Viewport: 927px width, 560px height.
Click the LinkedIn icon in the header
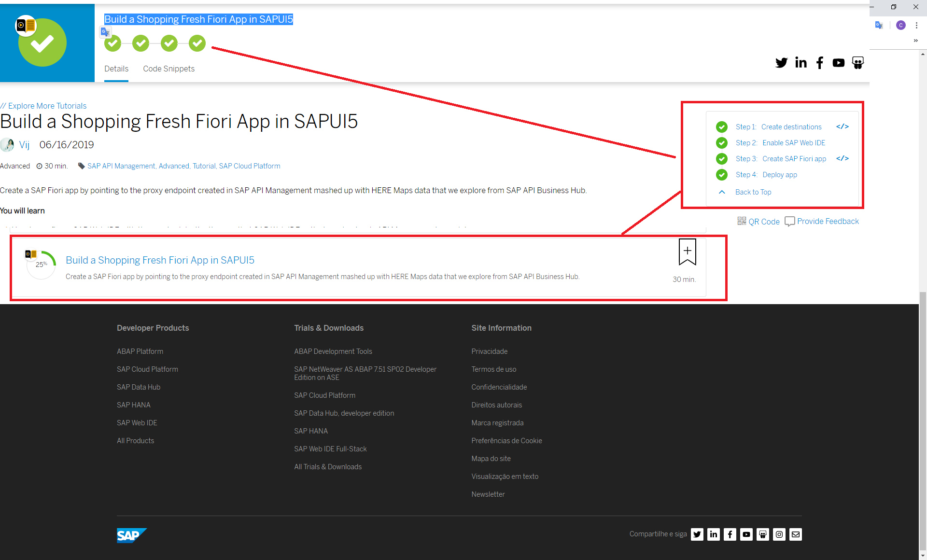[801, 62]
